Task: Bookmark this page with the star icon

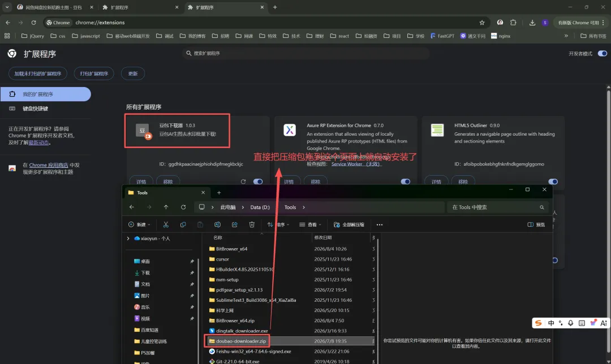Action: 482,23
